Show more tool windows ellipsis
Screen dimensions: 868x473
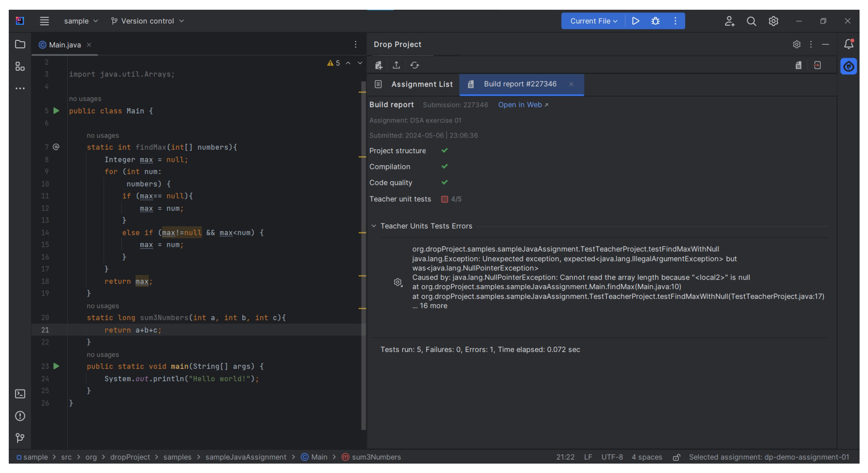20,88
